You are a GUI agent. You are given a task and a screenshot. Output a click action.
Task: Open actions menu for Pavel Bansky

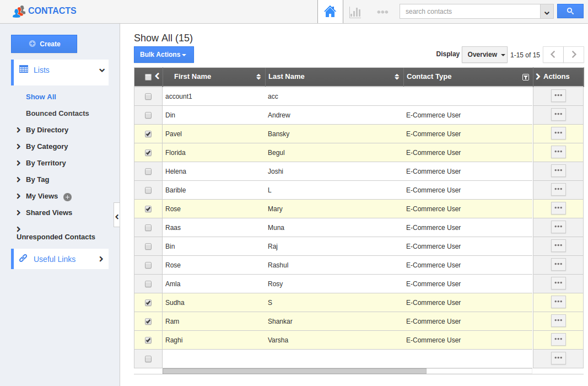pyautogui.click(x=558, y=133)
